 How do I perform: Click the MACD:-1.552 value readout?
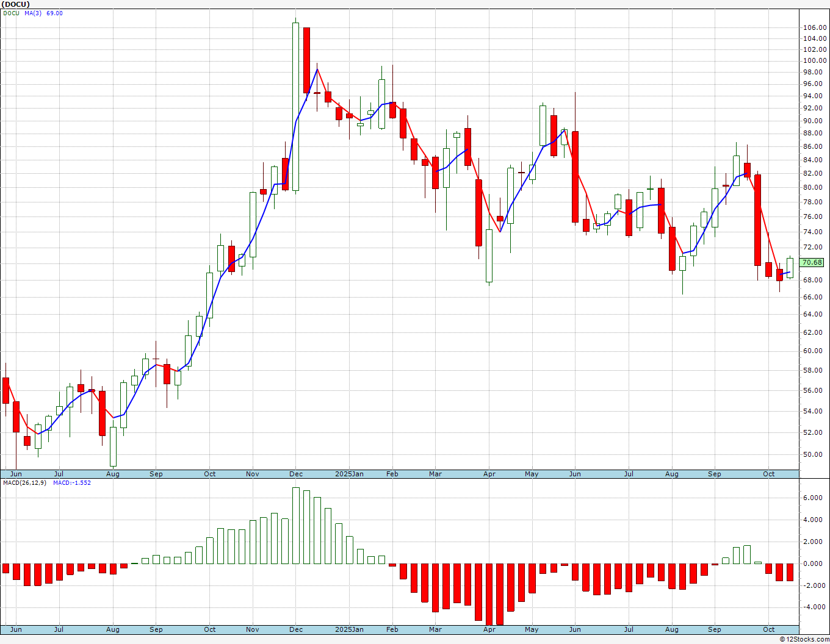pos(71,482)
